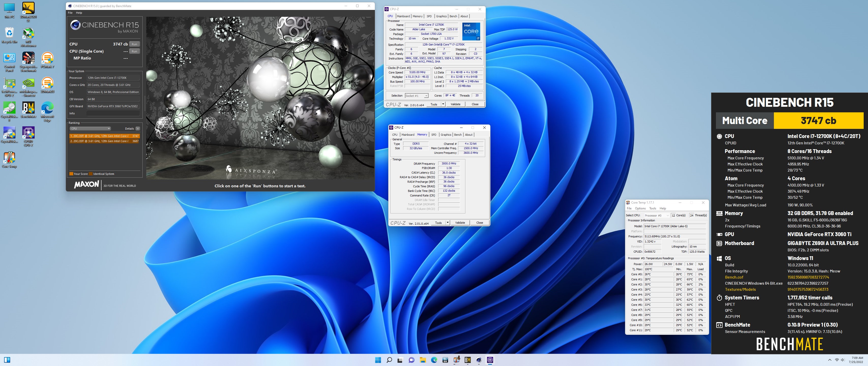Open the Cinebench Help menu
This screenshot has width=868, height=366.
pyautogui.click(x=79, y=13)
